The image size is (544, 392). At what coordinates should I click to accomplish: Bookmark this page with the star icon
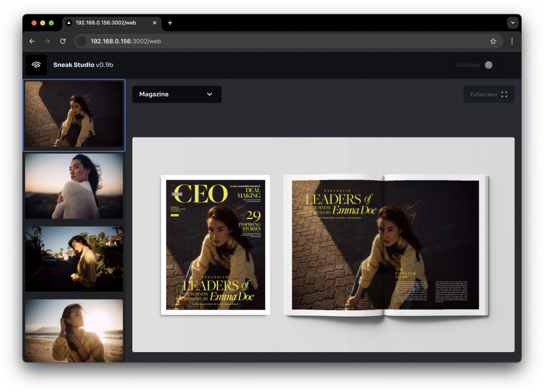pos(493,41)
